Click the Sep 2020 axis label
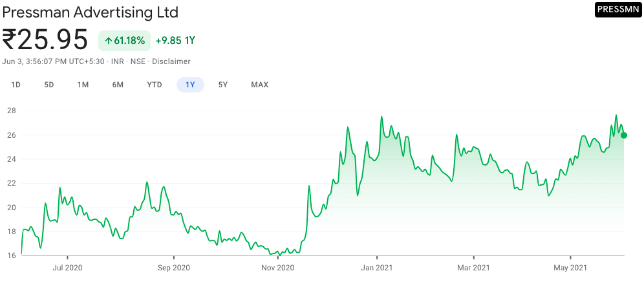The width and height of the screenshot is (644, 282). pos(175,268)
